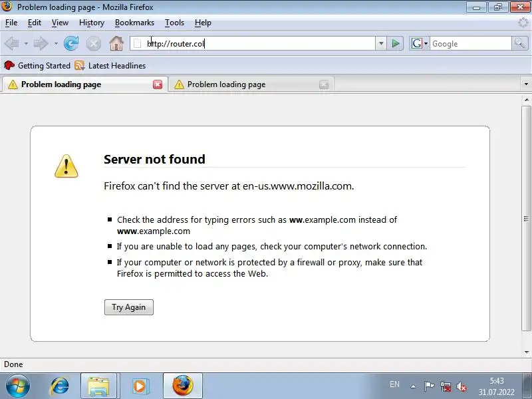Viewport: 532px width, 399px height.
Task: Open the list all tabs dropdown
Action: 526,84
